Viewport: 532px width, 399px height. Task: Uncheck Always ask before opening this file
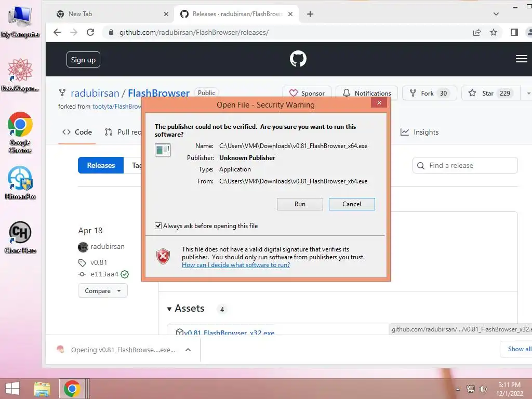click(158, 225)
